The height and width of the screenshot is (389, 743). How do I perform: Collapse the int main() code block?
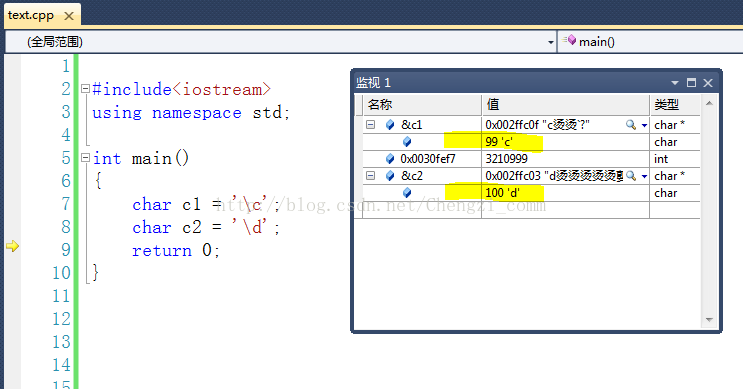(85, 157)
